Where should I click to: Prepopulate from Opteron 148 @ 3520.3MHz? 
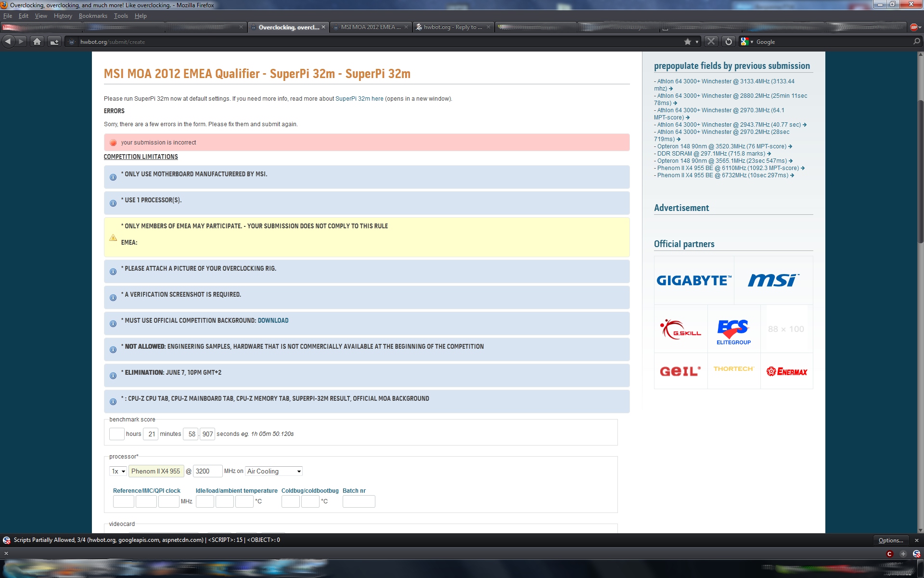(723, 146)
